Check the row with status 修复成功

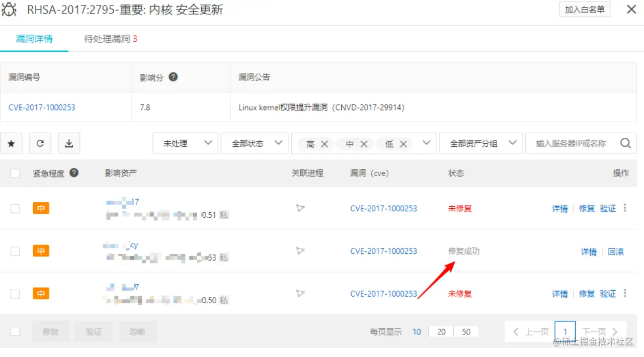click(x=15, y=251)
